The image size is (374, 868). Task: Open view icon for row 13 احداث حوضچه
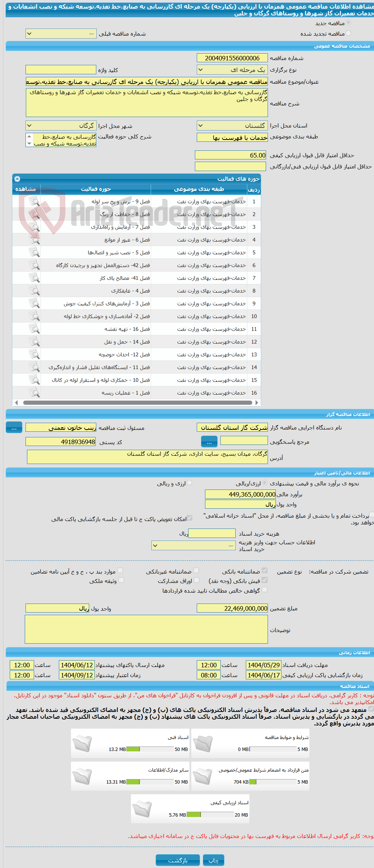[34, 354]
